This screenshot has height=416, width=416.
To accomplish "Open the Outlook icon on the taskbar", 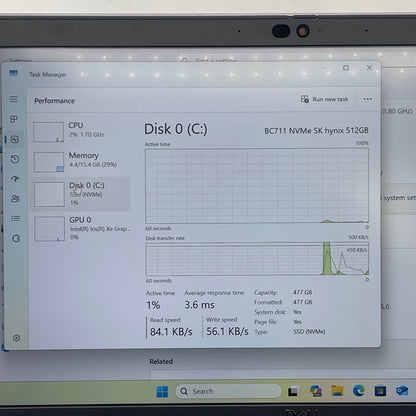I will 402,390.
